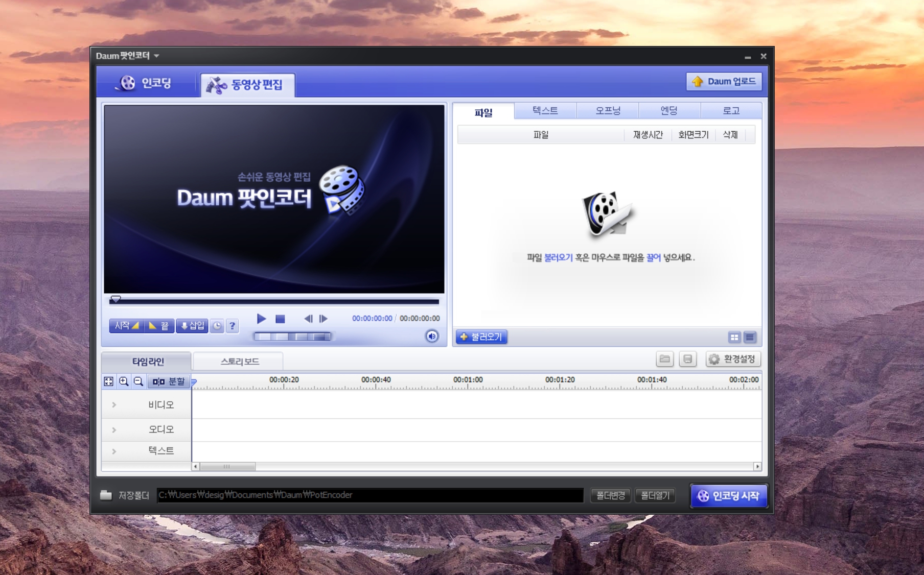Click the 분할 split button
924x575 pixels.
(x=169, y=381)
